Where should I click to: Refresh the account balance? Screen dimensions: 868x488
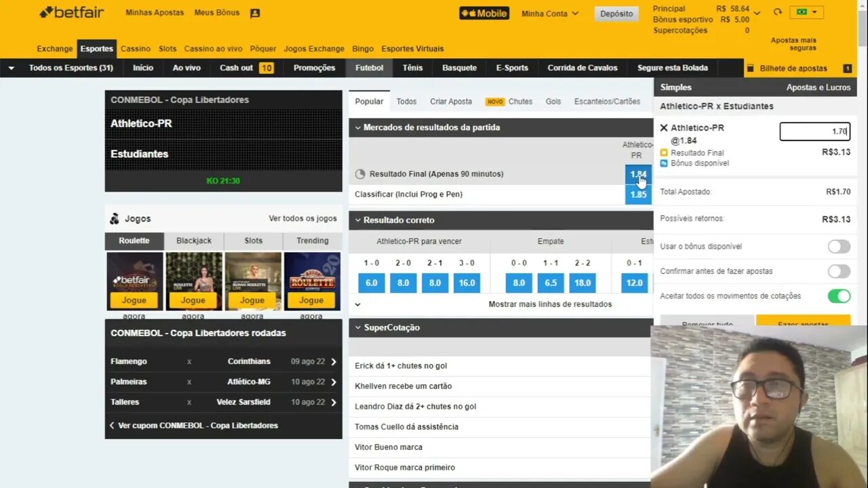(x=778, y=12)
